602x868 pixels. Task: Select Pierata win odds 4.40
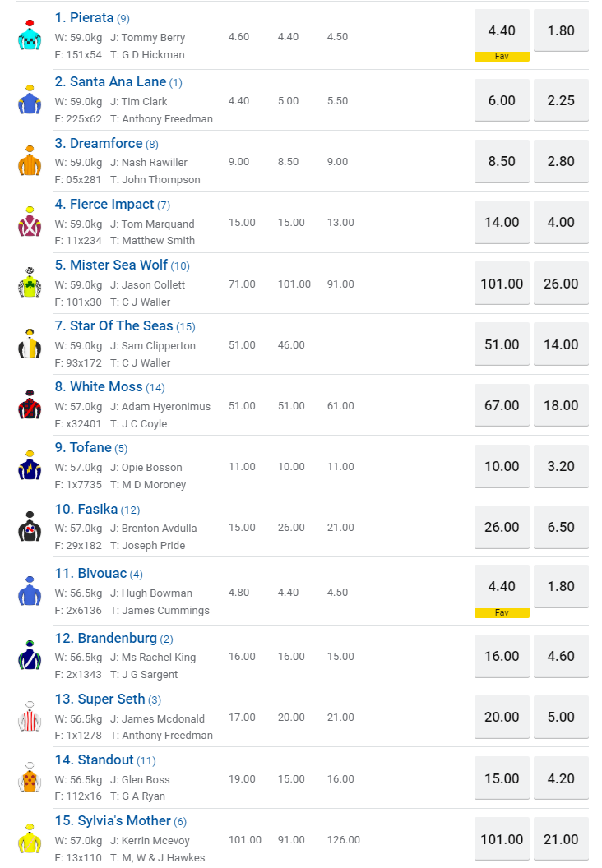[502, 30]
